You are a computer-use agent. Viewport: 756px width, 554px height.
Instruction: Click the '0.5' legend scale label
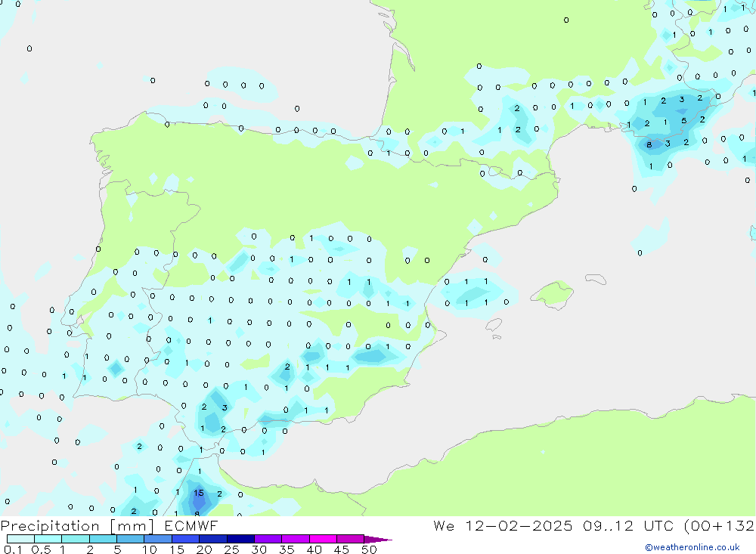click(41, 549)
